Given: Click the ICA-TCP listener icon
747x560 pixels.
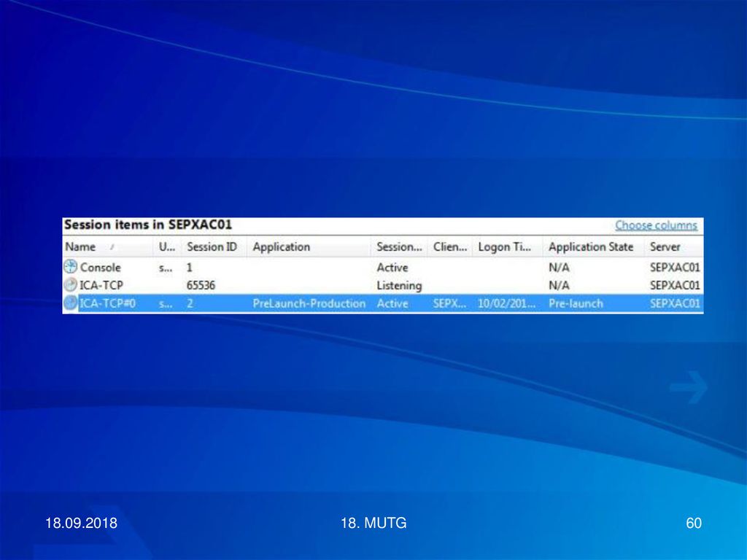Looking at the screenshot, I should click(x=71, y=285).
